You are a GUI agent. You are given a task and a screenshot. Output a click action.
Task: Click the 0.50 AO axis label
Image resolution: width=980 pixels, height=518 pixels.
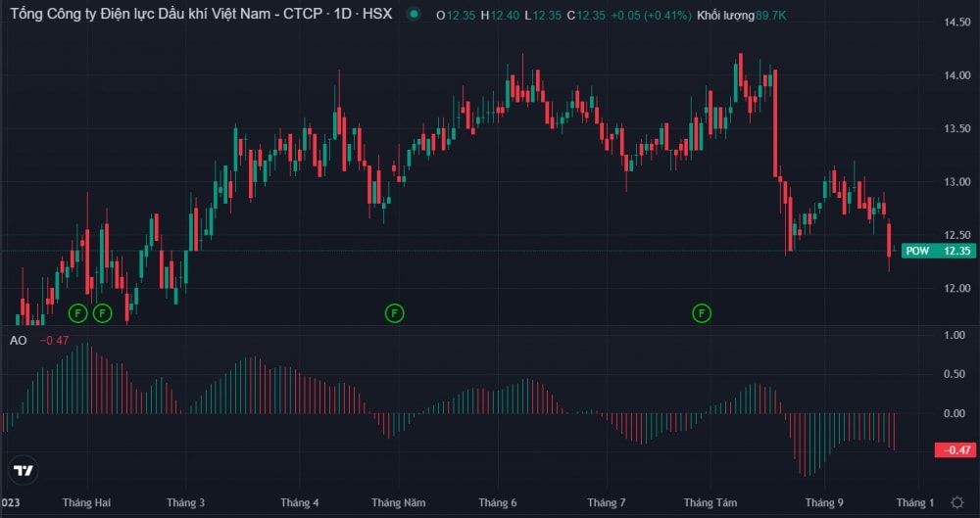[x=955, y=374]
